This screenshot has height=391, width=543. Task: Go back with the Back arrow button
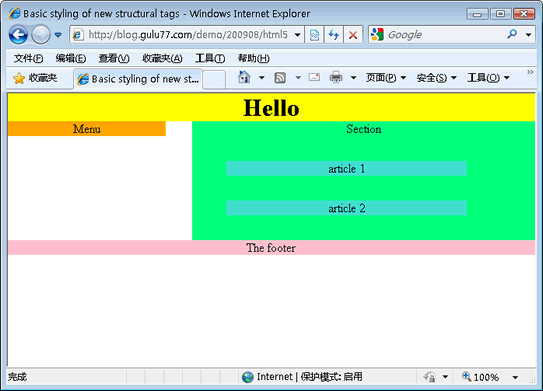[18, 35]
